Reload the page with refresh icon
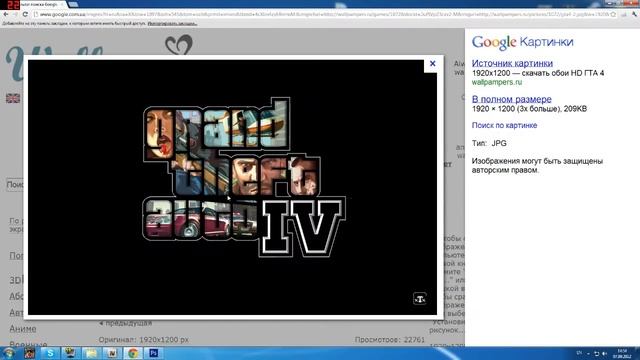 [x=25, y=14]
